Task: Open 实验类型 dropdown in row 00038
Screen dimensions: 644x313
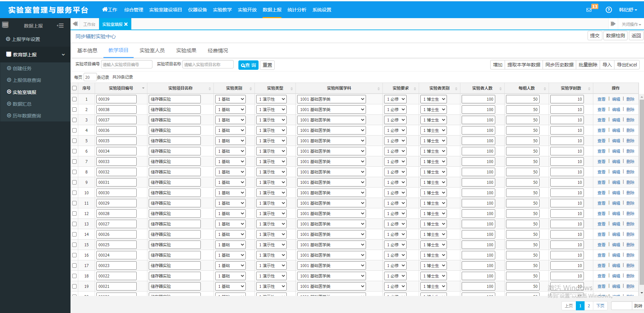Action: (271, 110)
